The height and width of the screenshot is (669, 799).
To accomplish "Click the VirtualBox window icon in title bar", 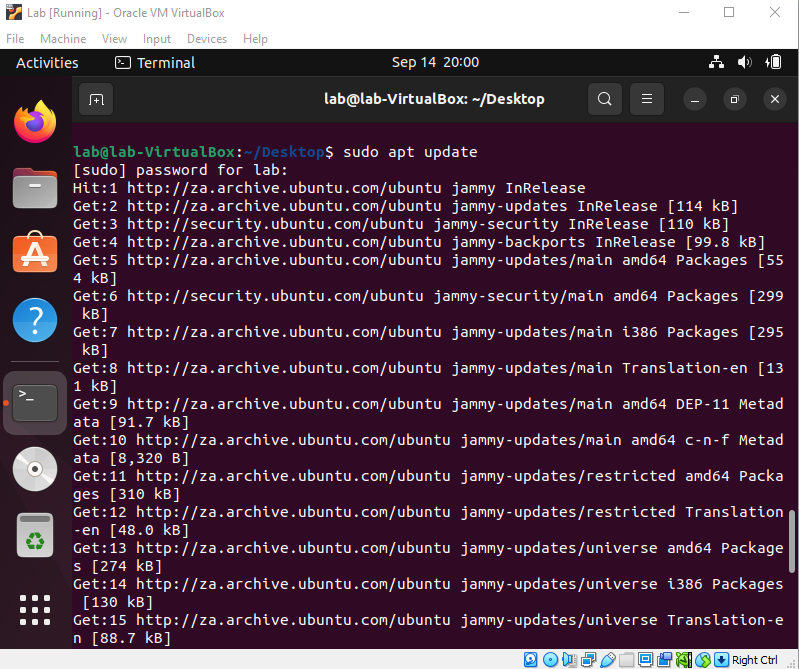I will (13, 12).
